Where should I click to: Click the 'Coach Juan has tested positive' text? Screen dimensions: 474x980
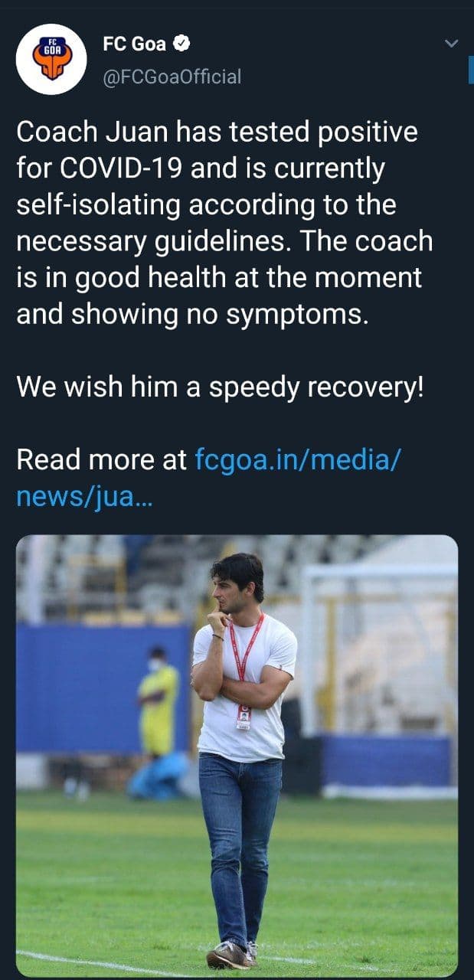[x=217, y=132]
